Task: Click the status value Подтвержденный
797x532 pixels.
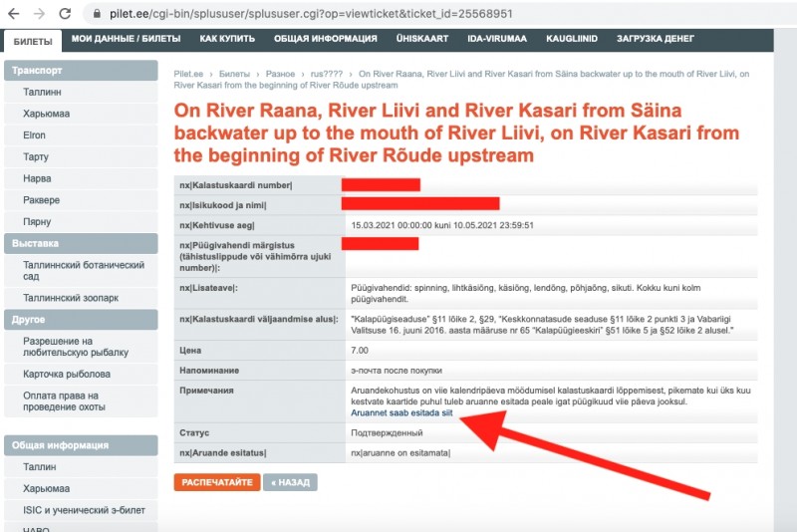Action: tap(387, 433)
